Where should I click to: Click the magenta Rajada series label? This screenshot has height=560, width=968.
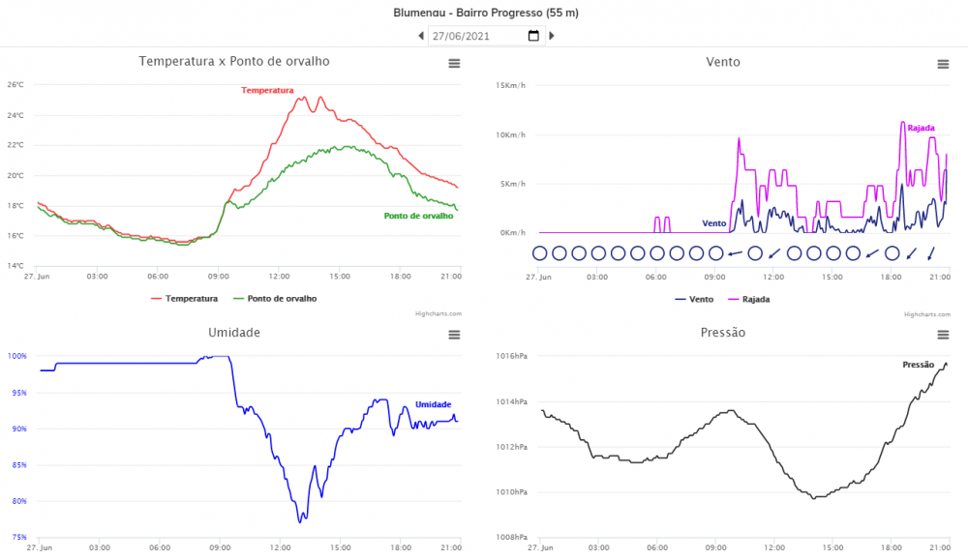point(921,128)
